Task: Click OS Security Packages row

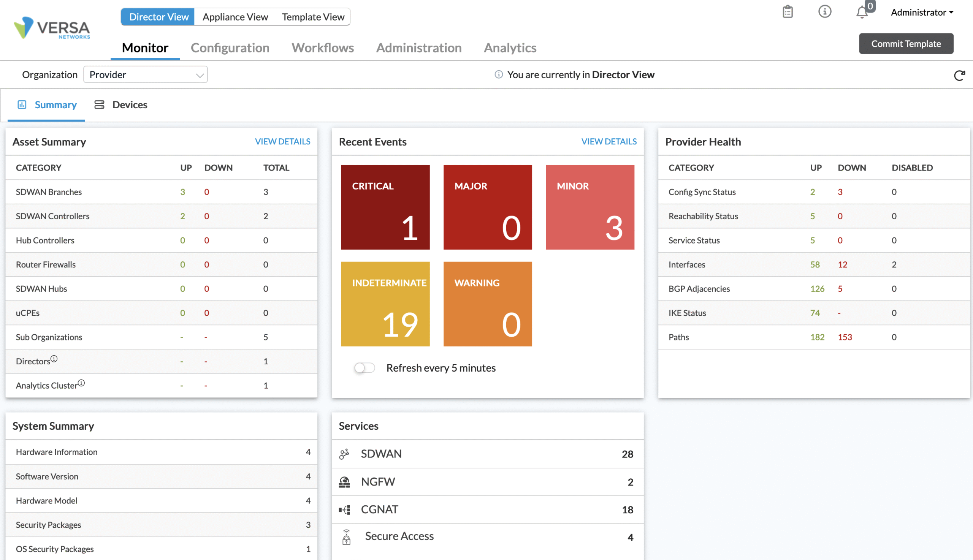Action: click(x=161, y=549)
